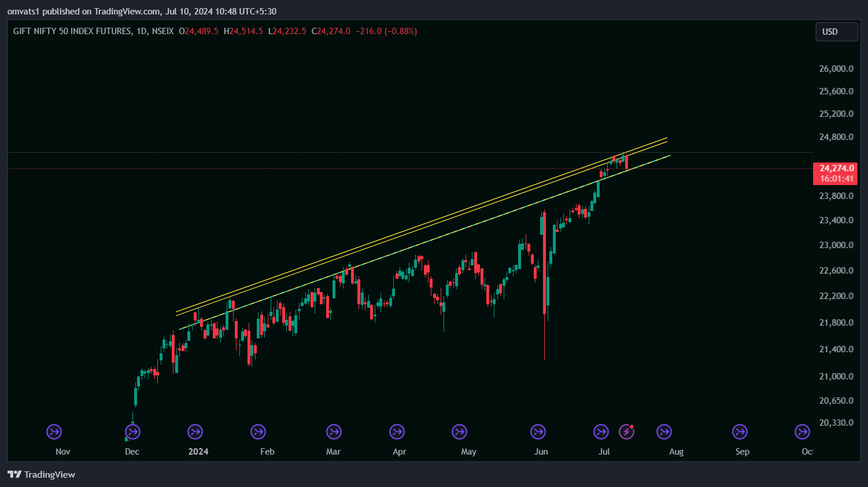Click the 24,800.0 price axis label
868x487 pixels.
836,137
